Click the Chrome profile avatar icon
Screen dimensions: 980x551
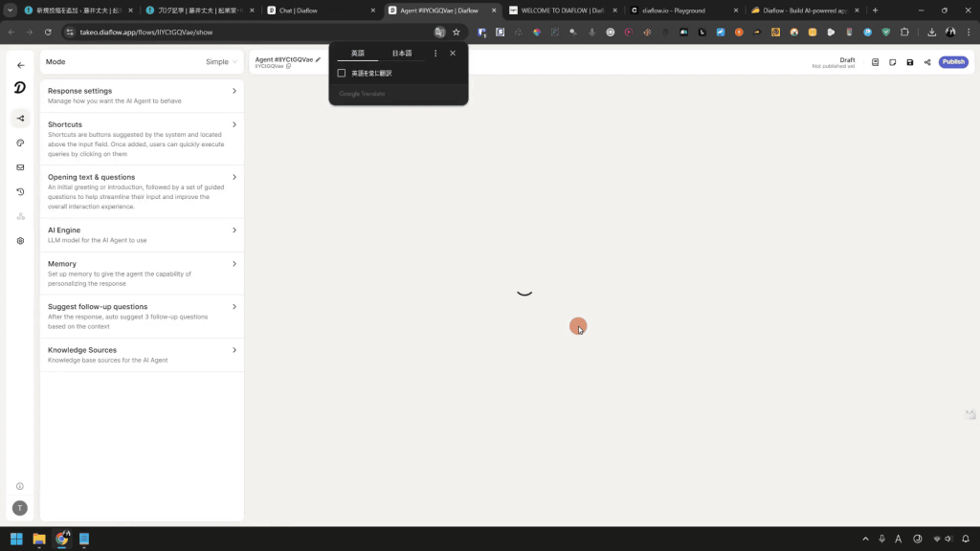click(x=950, y=32)
